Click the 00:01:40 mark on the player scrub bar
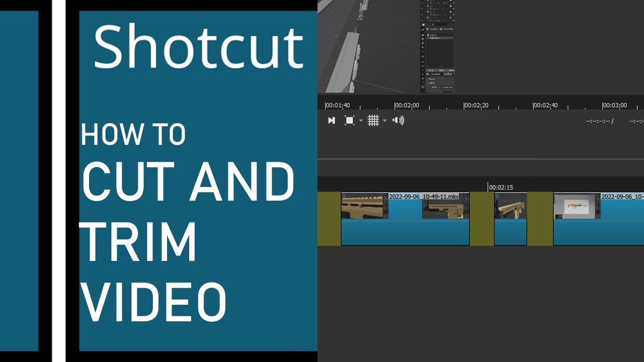This screenshot has width=644, height=362. [337, 106]
